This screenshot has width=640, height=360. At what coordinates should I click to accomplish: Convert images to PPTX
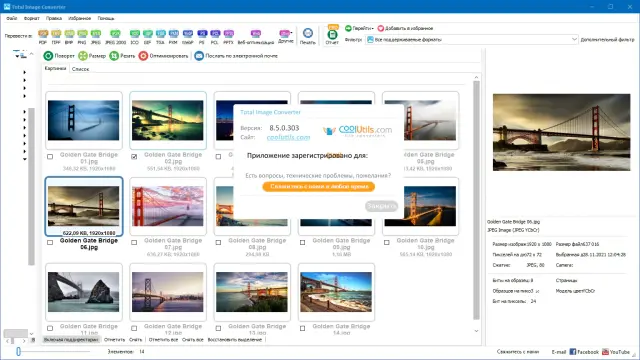click(229, 36)
